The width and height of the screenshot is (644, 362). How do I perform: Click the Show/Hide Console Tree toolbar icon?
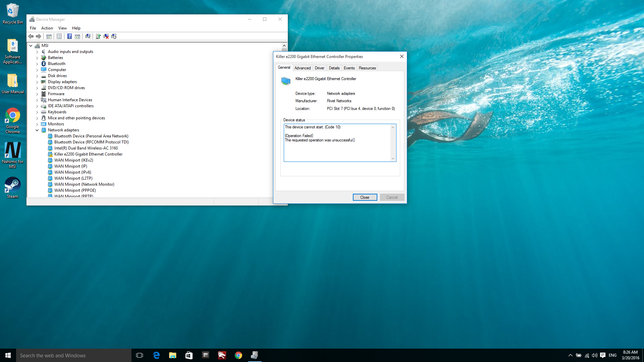49,36
